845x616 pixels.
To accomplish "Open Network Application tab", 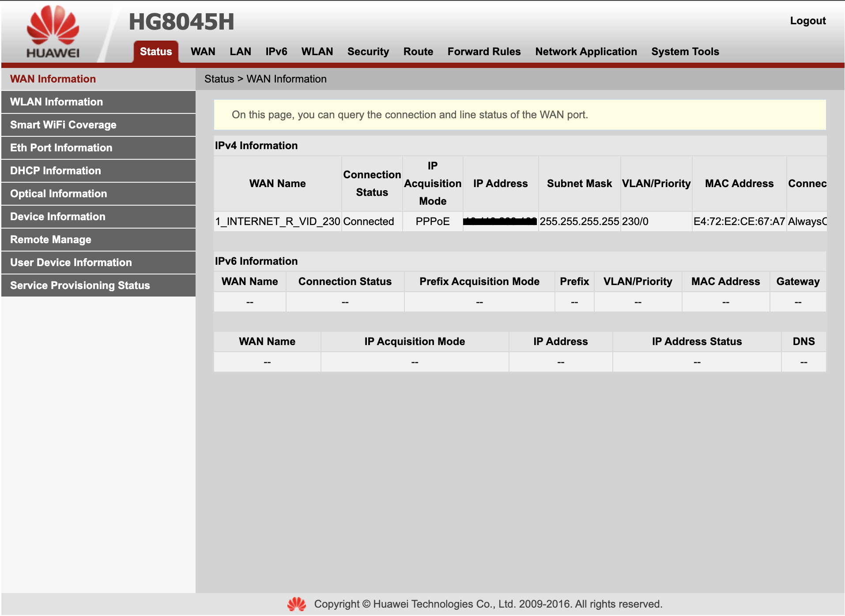I will 586,52.
